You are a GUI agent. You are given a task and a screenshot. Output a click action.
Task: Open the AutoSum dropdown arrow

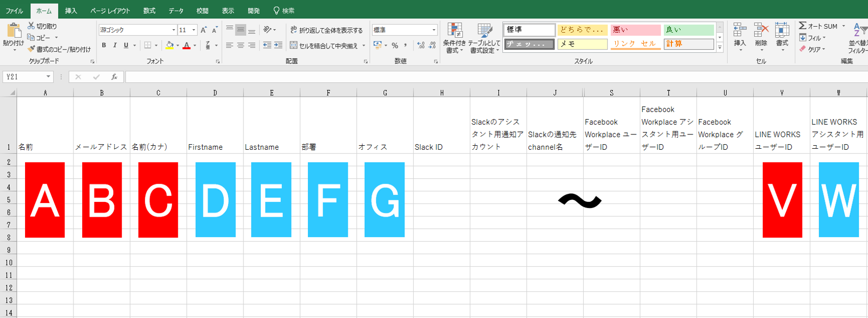click(843, 26)
